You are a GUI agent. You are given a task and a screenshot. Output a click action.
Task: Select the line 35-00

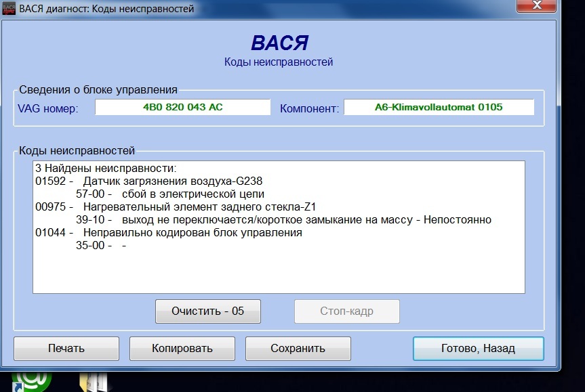pos(101,246)
